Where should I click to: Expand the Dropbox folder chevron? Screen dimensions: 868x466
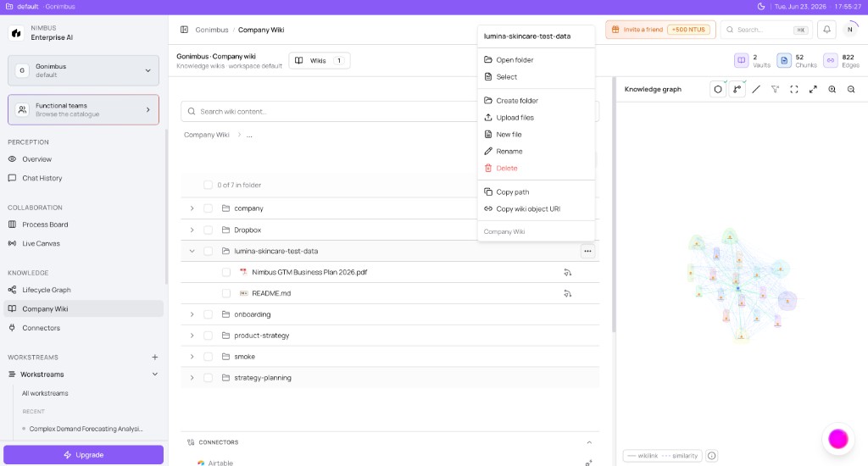click(192, 230)
